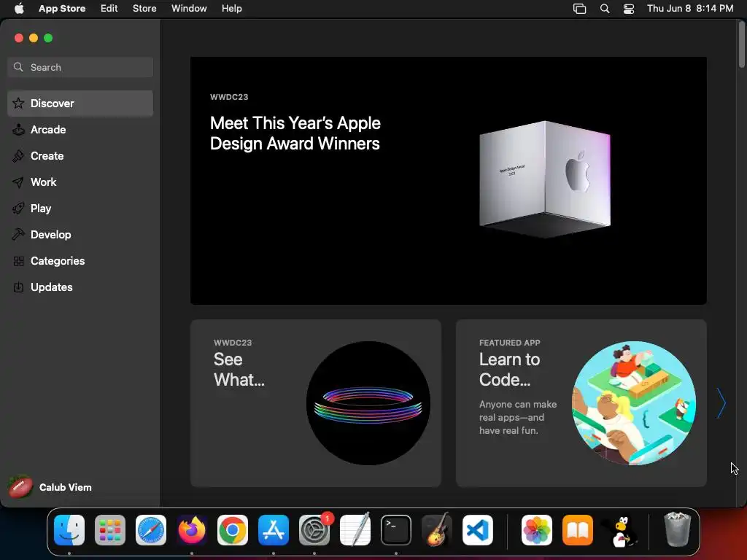Select the Develop hammer icon
This screenshot has height=560, width=747.
click(18, 234)
